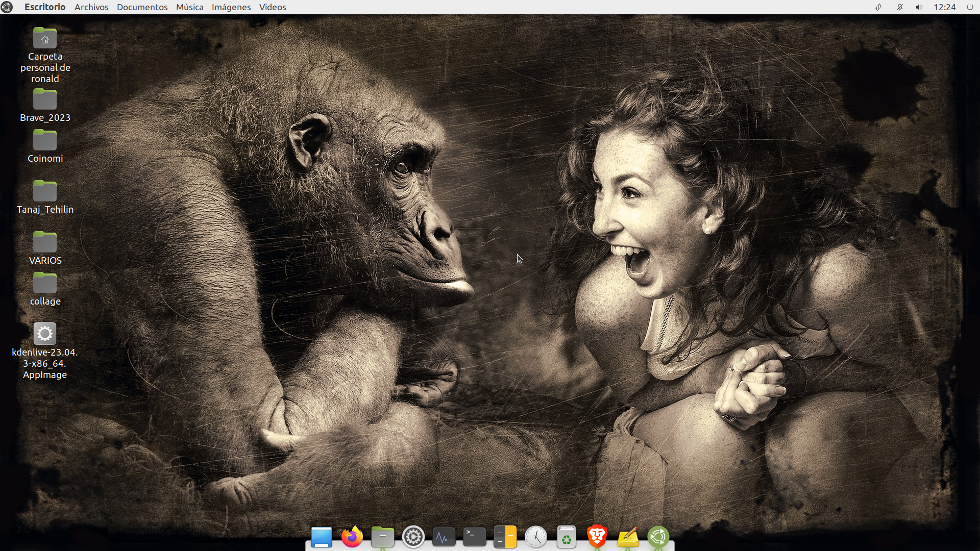980x551 pixels.
Task: Open the Ubuntu Budgie menu icon
Action: pyautogui.click(x=7, y=7)
